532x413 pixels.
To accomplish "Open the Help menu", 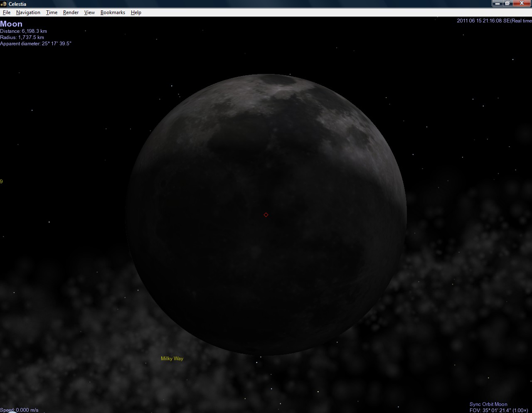I will point(136,12).
